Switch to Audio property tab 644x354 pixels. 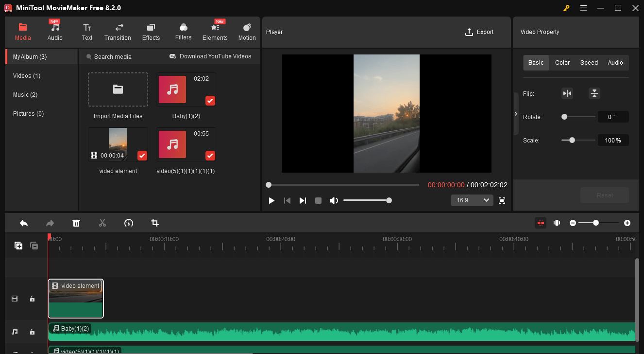pyautogui.click(x=615, y=63)
